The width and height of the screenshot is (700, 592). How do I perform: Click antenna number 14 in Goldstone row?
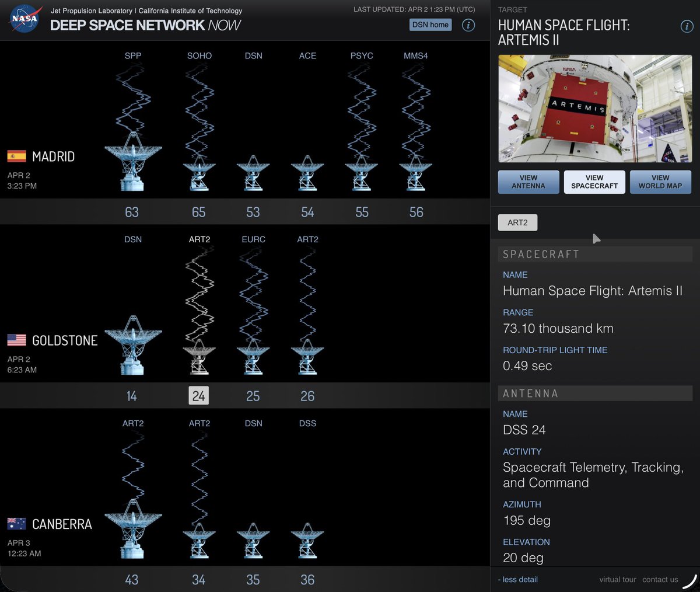point(132,396)
